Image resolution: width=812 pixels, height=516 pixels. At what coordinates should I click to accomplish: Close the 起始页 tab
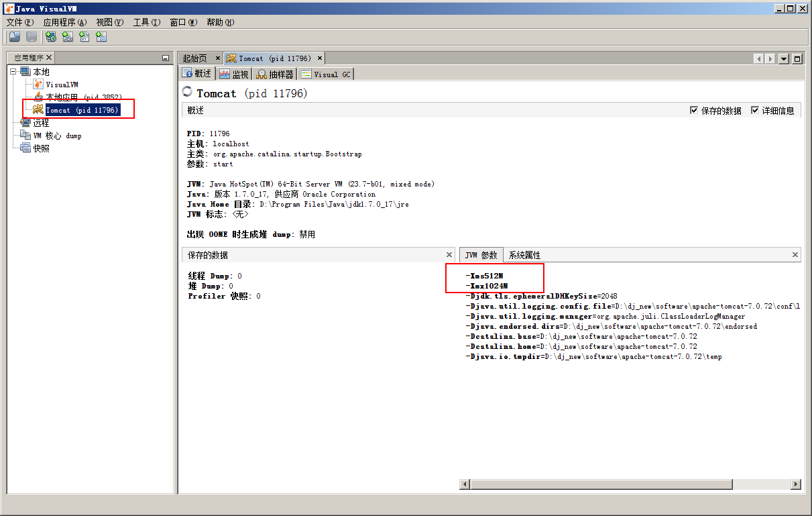217,58
